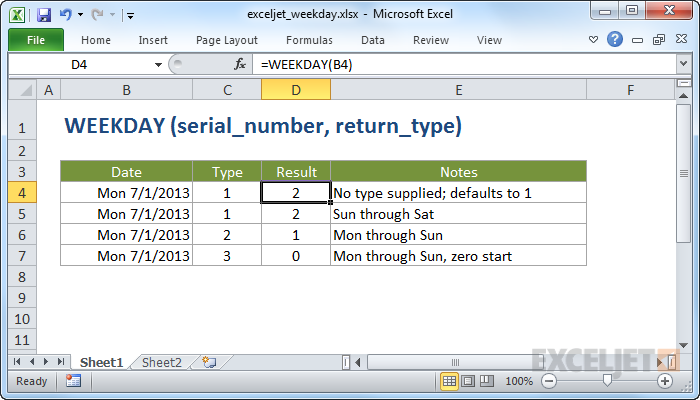The height and width of the screenshot is (400, 700).
Task: Save the workbook with the floppy disk icon
Action: [44, 15]
